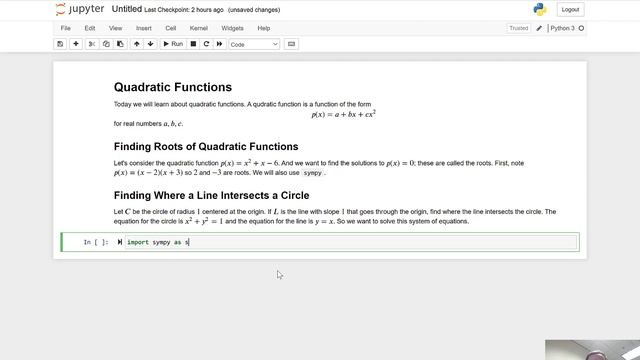640x360 pixels.
Task: Open the cell type Code dropdown
Action: click(254, 44)
